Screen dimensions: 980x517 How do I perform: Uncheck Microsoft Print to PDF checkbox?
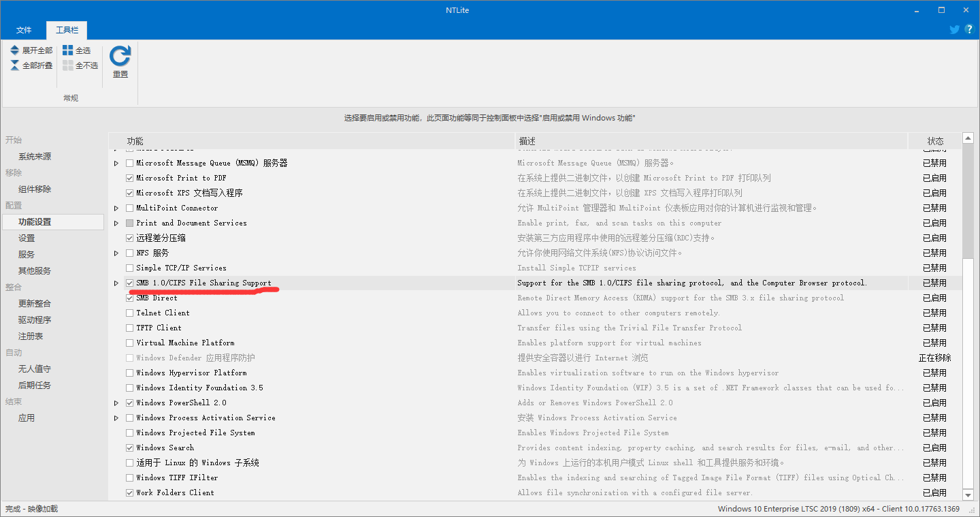[130, 178]
